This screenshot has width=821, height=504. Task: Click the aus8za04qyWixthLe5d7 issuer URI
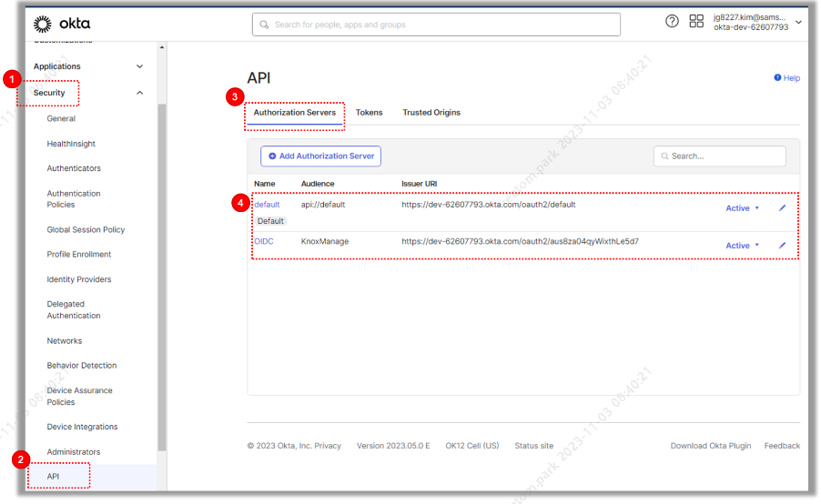click(520, 241)
